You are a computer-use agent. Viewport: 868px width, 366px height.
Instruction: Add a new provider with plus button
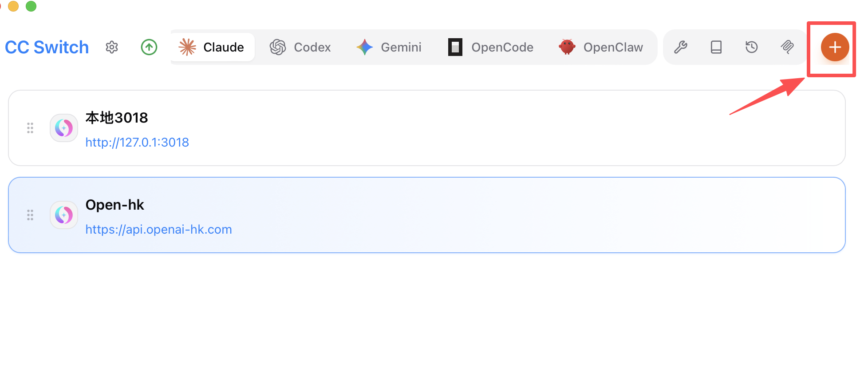tap(835, 47)
